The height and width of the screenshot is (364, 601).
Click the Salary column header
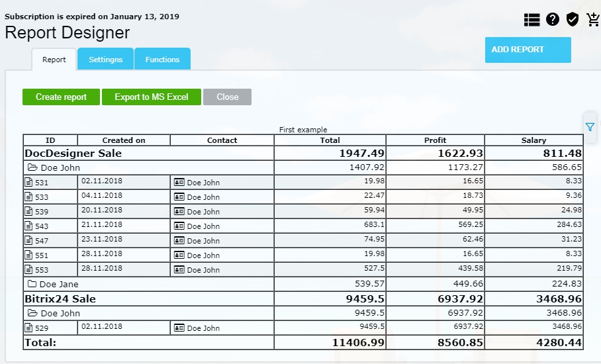coord(533,140)
